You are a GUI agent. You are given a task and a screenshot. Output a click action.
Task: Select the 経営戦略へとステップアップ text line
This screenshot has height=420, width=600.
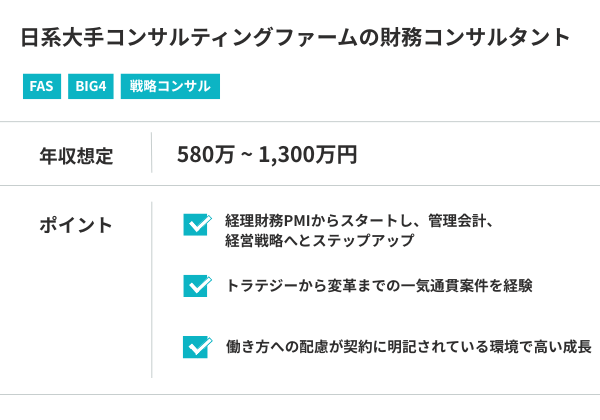tap(319, 241)
